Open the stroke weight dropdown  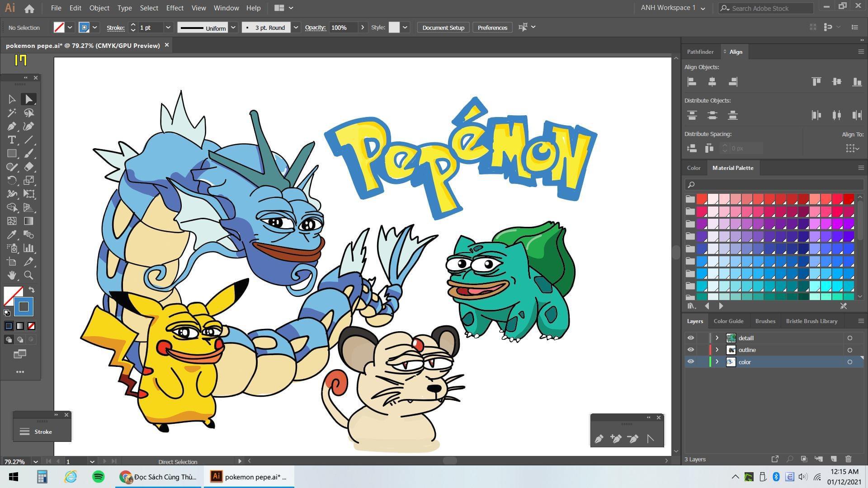tap(168, 28)
